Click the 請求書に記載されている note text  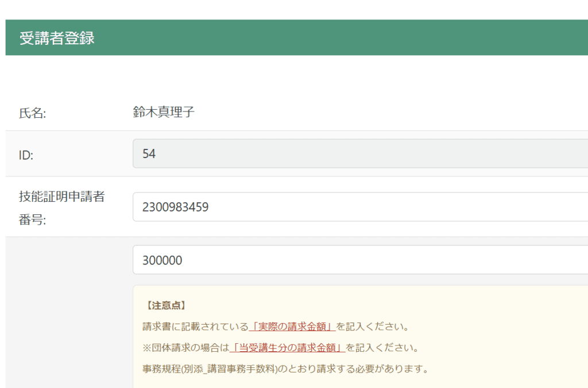(195, 326)
